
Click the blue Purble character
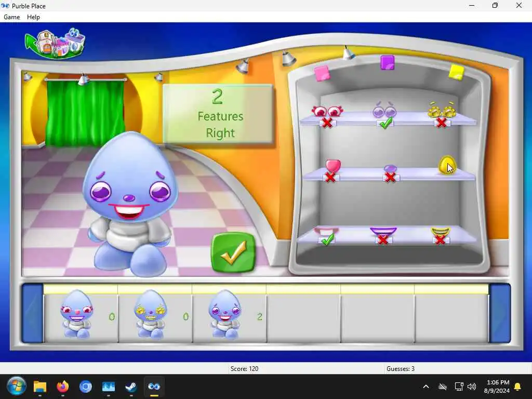point(130,204)
